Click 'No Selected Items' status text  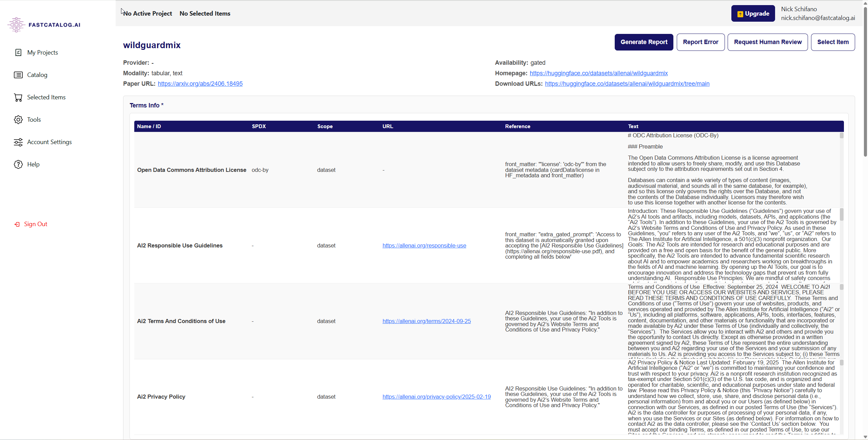[205, 14]
